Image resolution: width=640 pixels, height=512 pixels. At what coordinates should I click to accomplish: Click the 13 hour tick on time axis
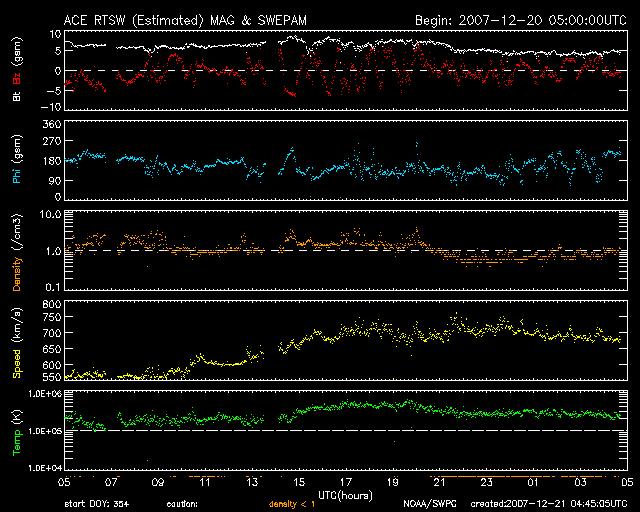[x=253, y=482]
